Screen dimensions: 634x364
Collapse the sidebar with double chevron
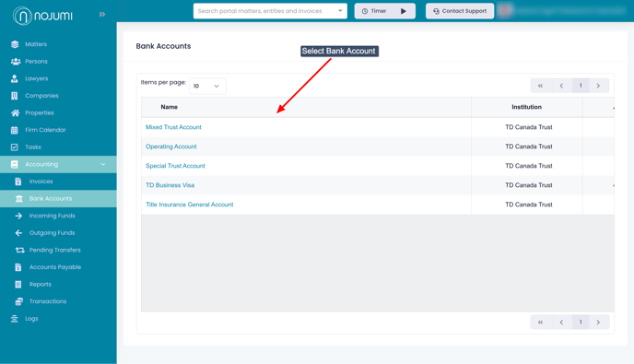pyautogui.click(x=102, y=15)
